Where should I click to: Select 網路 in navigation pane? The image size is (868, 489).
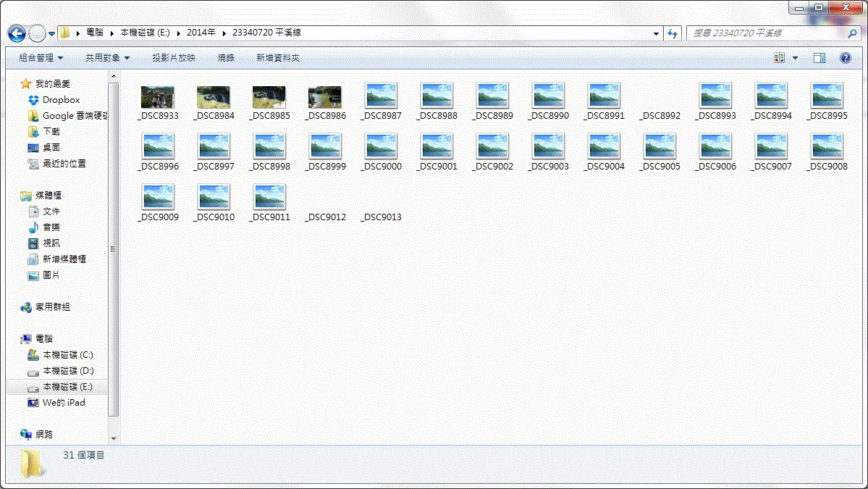tap(37, 434)
